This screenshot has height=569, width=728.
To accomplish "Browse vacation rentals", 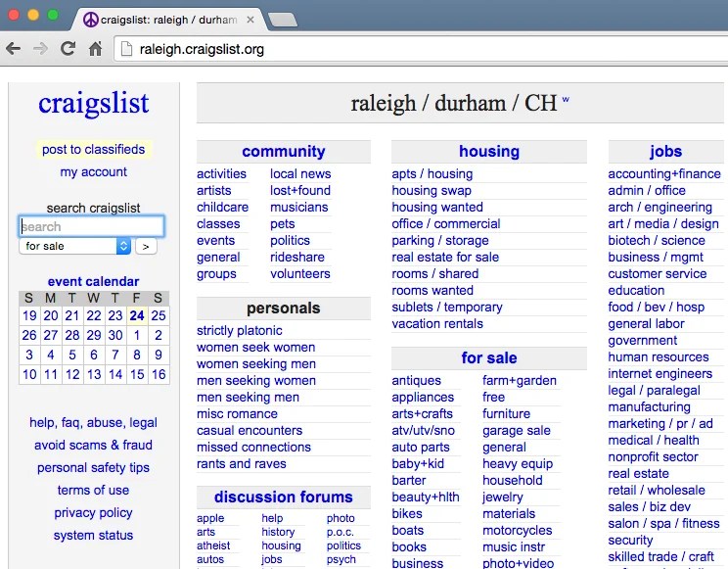I will [x=437, y=324].
